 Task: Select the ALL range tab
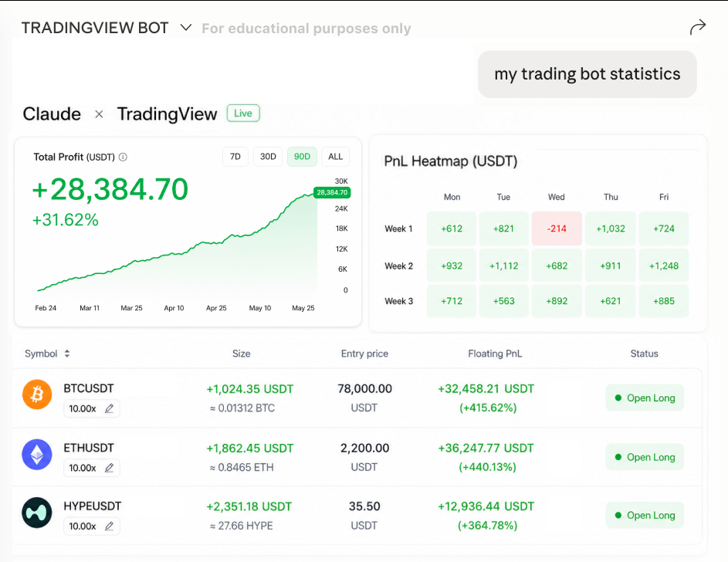[335, 157]
